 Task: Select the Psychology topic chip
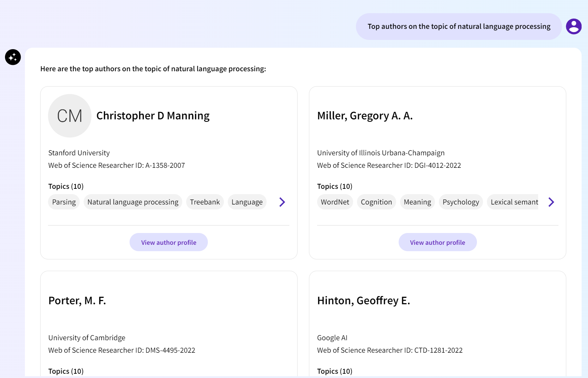coord(461,202)
